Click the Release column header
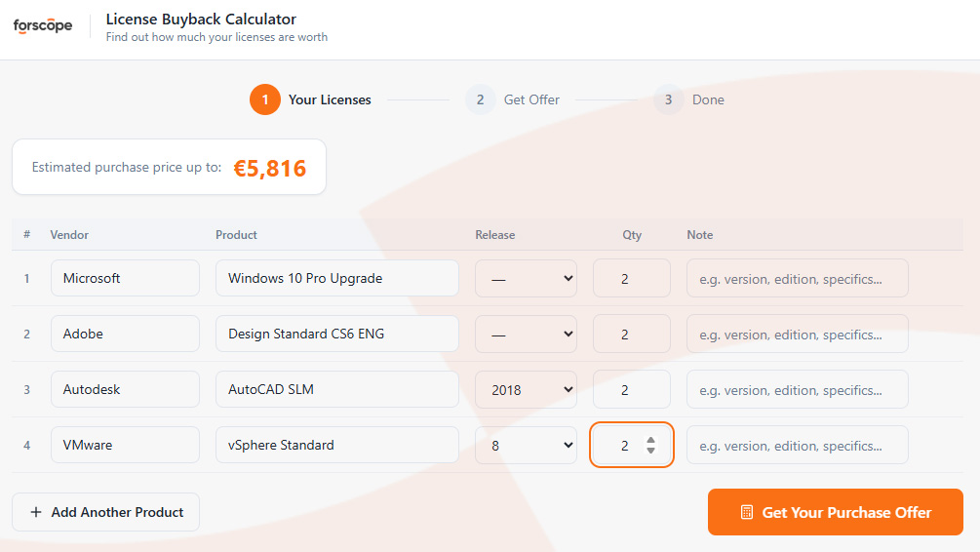 [x=495, y=235]
